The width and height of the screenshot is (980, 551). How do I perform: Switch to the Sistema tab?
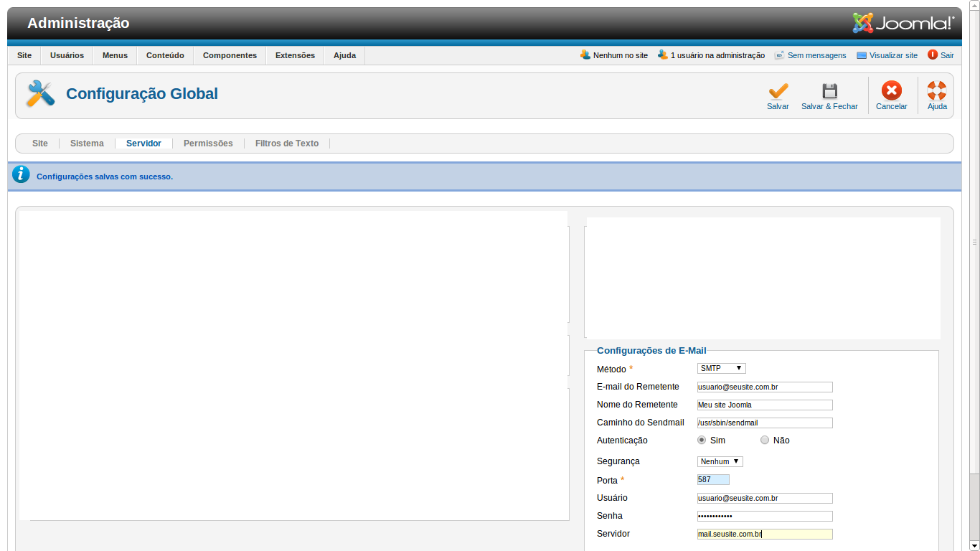87,143
